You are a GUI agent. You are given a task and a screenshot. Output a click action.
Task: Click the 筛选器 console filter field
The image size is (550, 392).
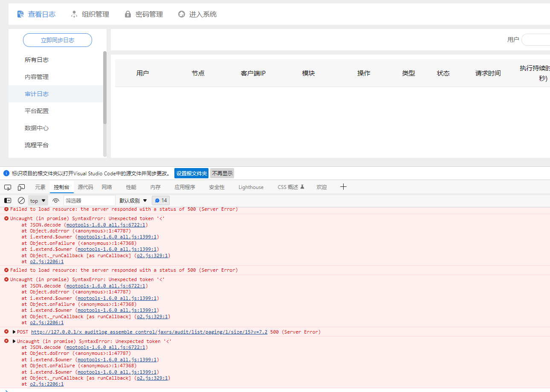coord(90,200)
